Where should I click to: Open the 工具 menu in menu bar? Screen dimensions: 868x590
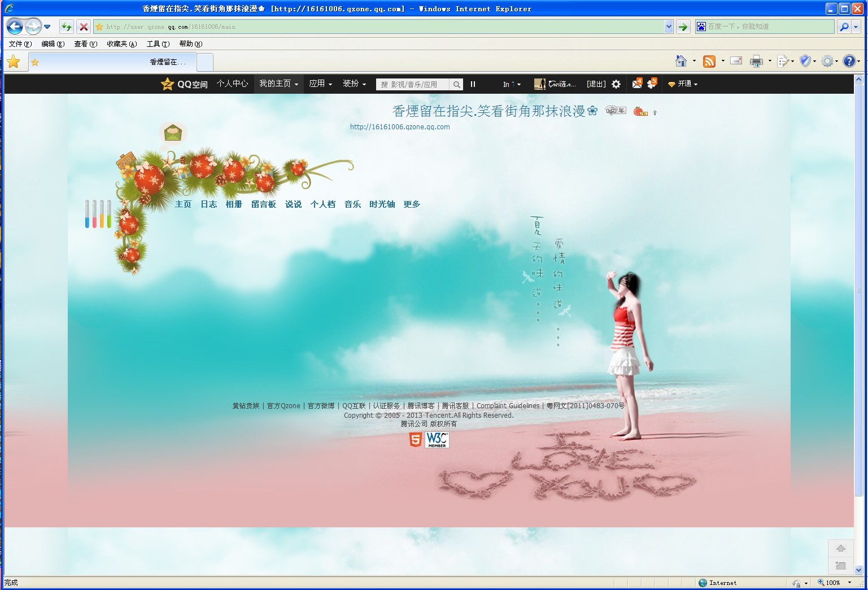coord(158,44)
